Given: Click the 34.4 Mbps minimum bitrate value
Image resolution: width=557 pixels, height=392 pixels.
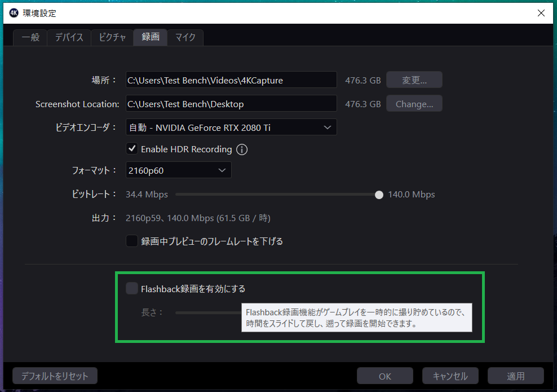Looking at the screenshot, I should (x=147, y=195).
